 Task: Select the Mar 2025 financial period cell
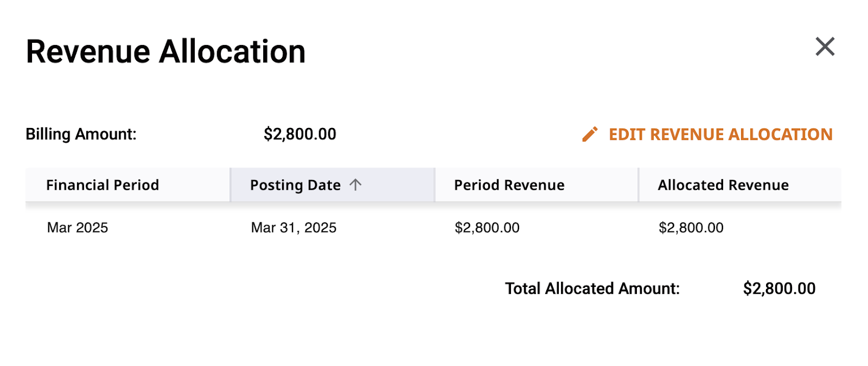pos(78,228)
